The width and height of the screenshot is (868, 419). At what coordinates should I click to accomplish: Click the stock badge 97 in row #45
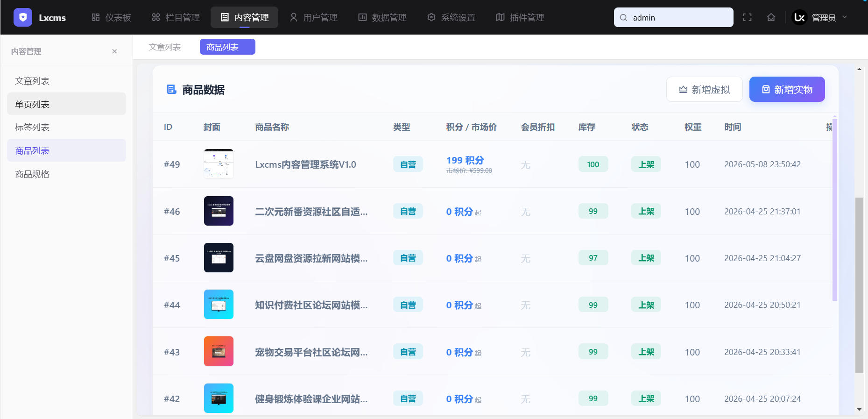593,258
